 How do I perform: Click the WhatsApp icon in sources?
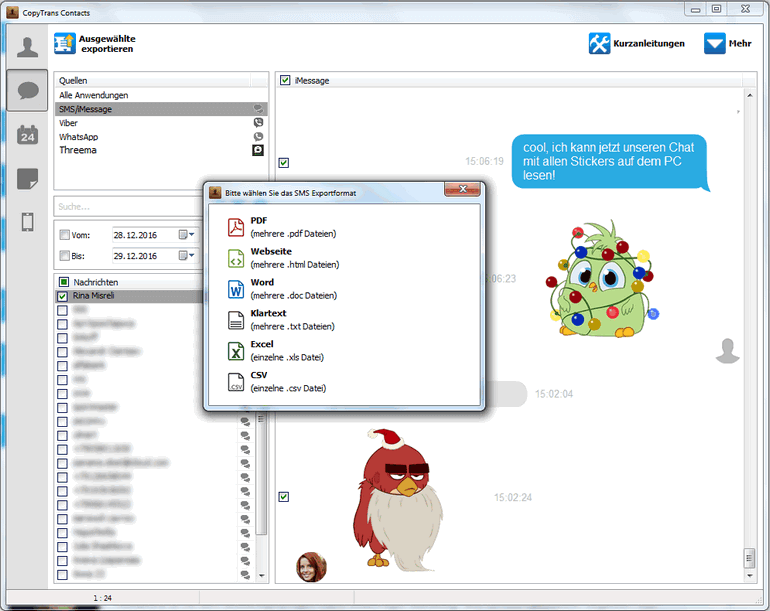pyautogui.click(x=258, y=137)
